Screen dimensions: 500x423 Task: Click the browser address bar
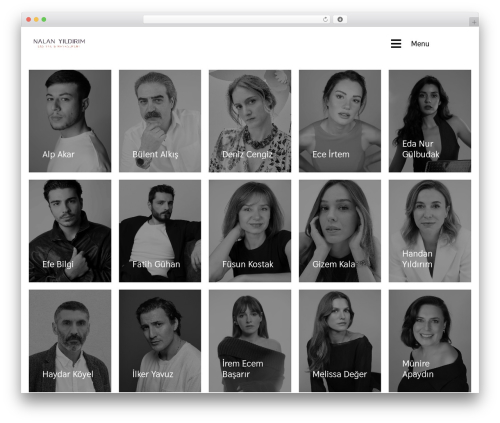click(236, 20)
